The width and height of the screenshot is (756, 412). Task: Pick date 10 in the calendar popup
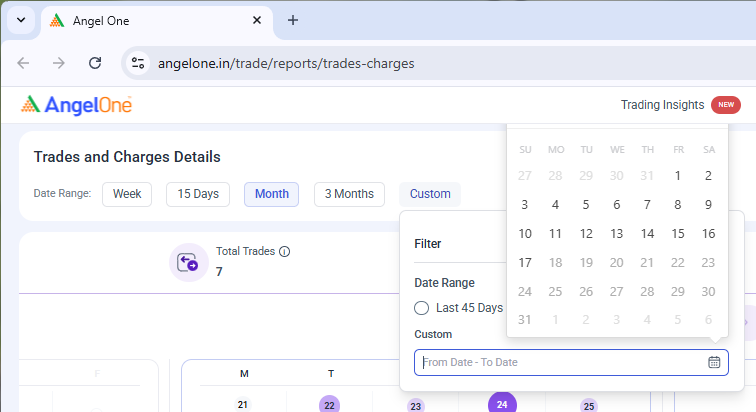525,234
